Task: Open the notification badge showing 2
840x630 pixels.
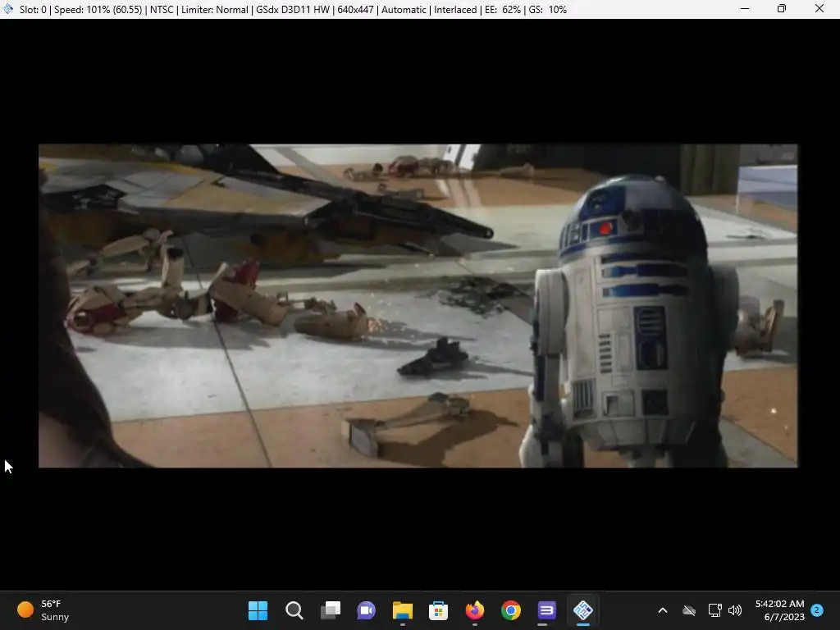Action: coord(817,610)
